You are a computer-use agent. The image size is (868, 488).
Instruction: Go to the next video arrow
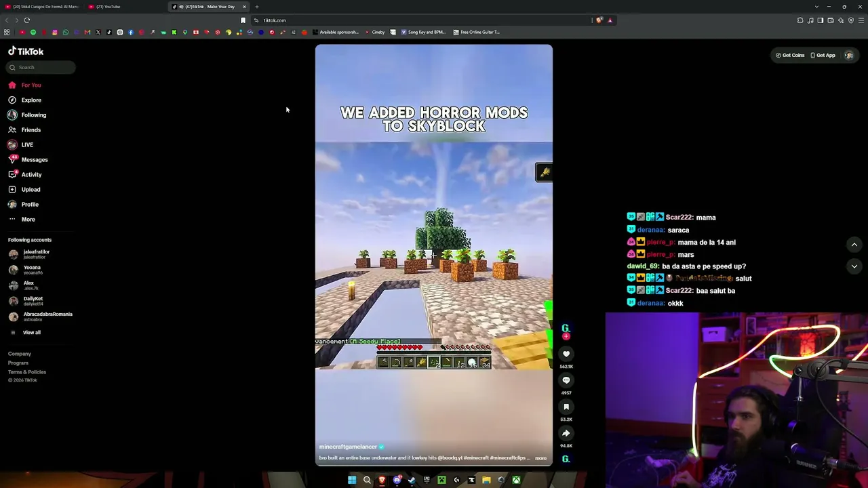(x=854, y=266)
